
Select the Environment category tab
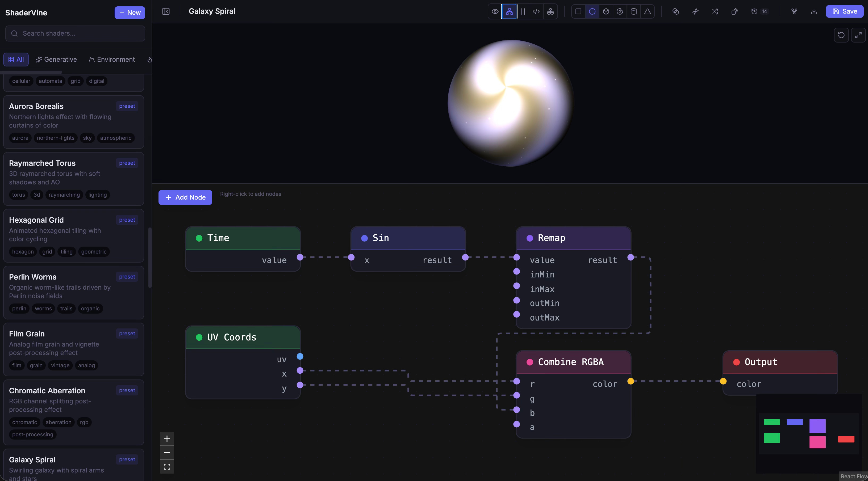[111, 60]
